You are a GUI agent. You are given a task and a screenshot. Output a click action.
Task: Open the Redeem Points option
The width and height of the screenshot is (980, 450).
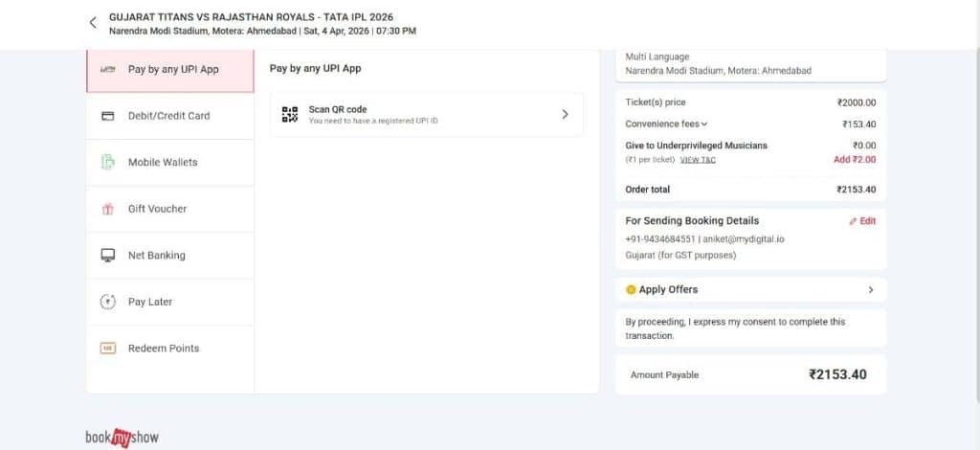170,349
